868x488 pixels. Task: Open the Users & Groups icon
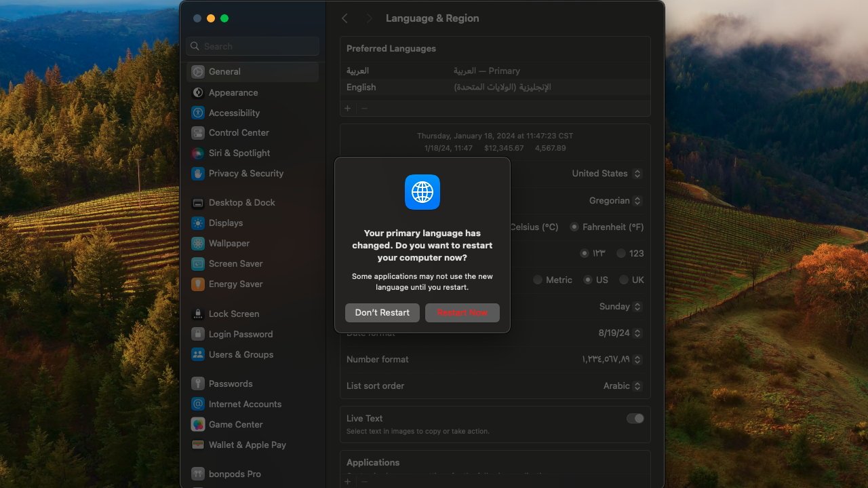coord(198,355)
